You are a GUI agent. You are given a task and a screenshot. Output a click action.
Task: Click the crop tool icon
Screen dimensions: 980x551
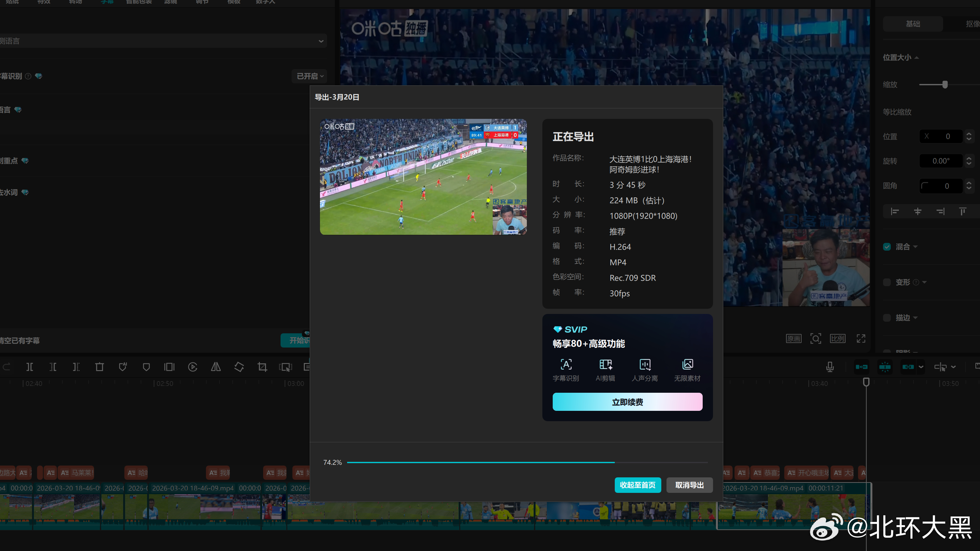coord(262,367)
